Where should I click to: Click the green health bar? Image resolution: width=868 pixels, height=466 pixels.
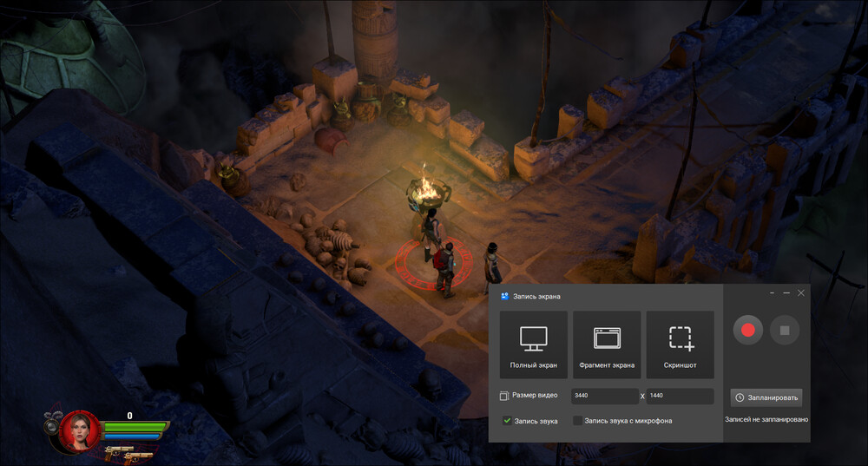135,426
